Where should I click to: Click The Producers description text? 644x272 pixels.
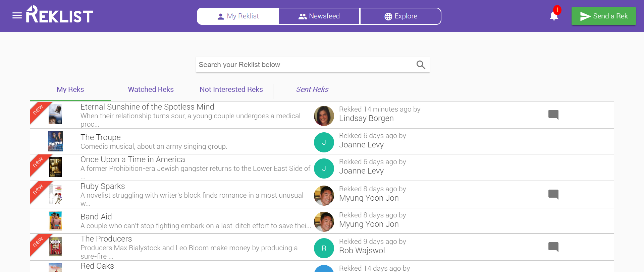click(x=189, y=252)
